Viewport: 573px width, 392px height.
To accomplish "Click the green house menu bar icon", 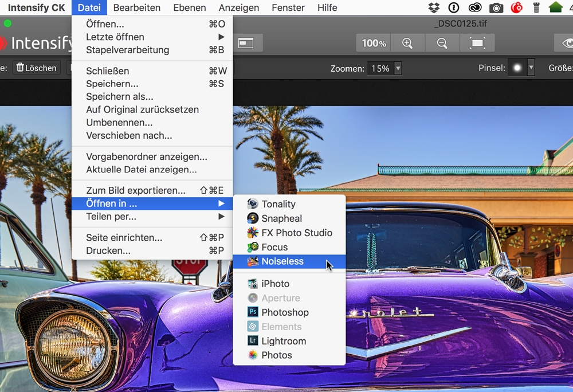I will [x=555, y=7].
